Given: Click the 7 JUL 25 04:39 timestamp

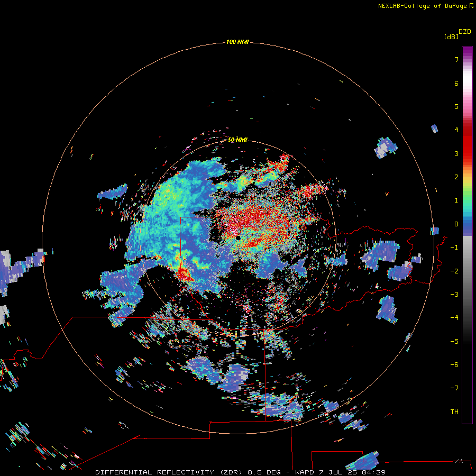Looking at the screenshot, I should tap(352, 472).
